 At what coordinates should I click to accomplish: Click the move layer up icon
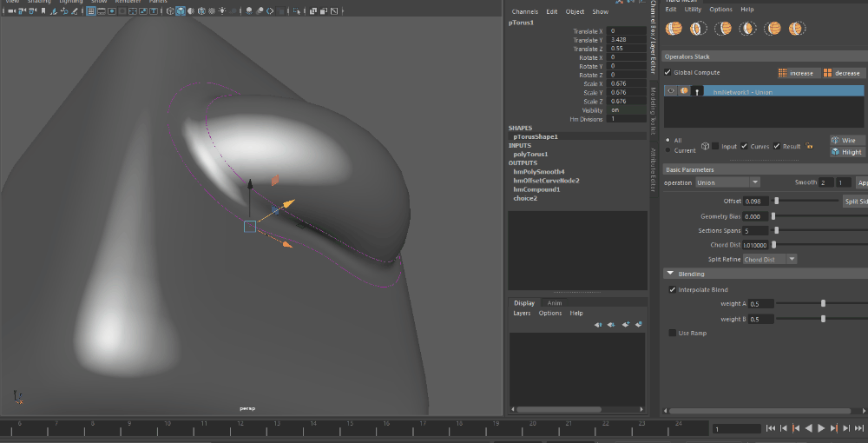(598, 325)
